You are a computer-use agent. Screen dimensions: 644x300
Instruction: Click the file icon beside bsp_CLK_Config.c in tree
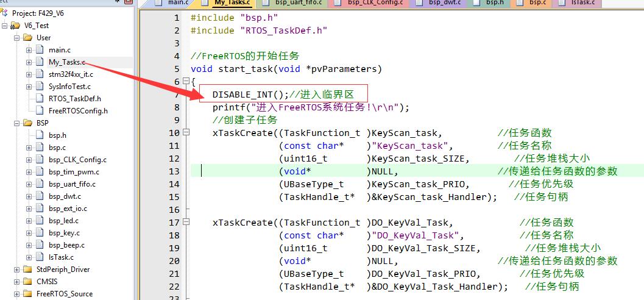(x=40, y=160)
